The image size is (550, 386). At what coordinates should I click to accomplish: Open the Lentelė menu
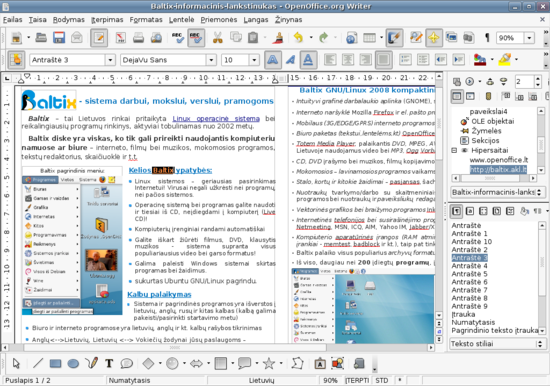pyautogui.click(x=181, y=20)
